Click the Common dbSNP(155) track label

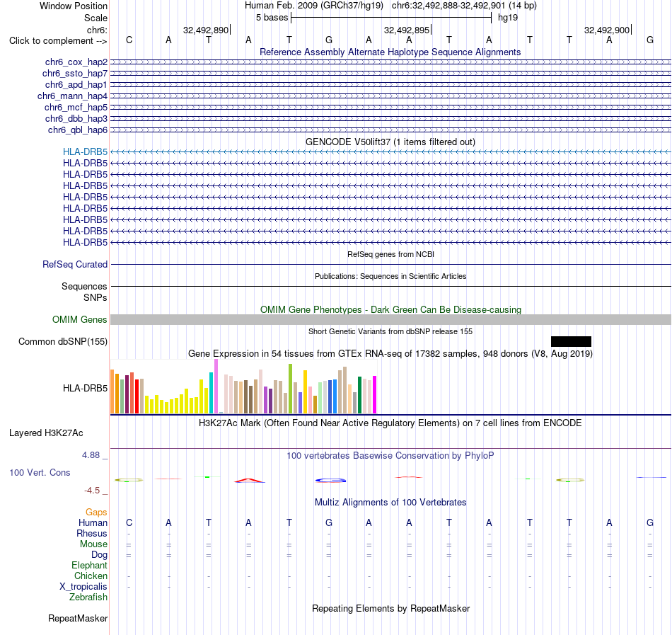point(62,342)
